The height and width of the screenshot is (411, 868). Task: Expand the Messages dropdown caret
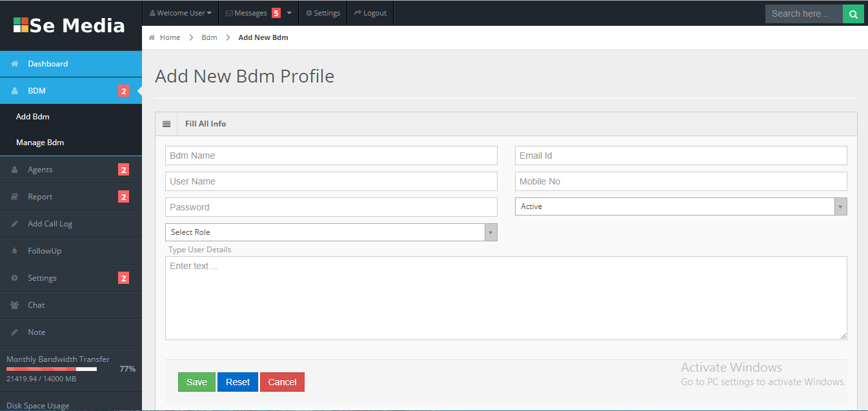(289, 13)
